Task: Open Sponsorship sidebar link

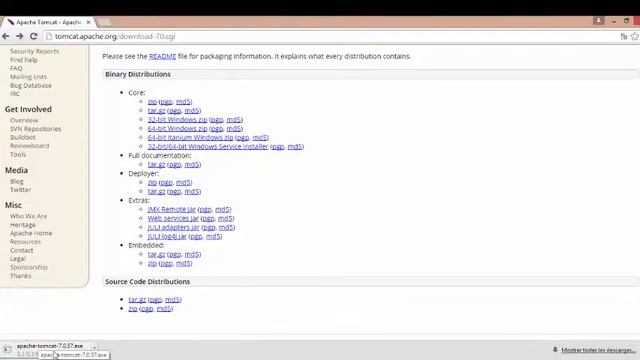Action: (29, 267)
